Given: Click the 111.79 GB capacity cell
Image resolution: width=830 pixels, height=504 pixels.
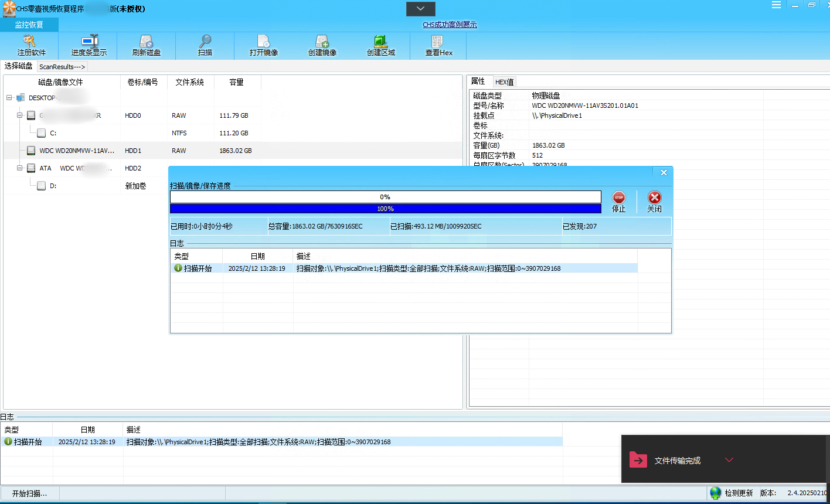Looking at the screenshot, I should click(234, 116).
